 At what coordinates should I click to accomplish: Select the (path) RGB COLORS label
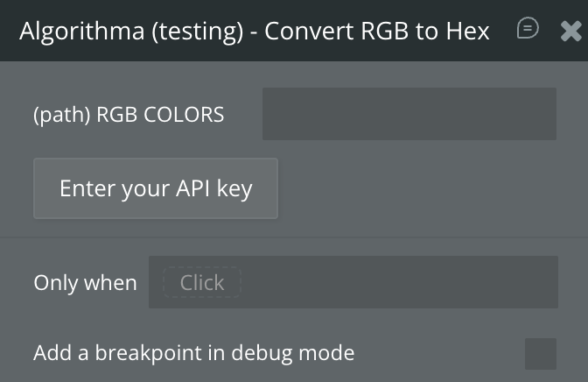click(129, 115)
